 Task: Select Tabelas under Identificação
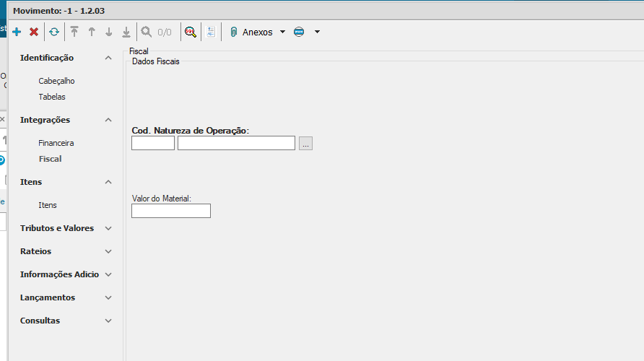coord(52,97)
